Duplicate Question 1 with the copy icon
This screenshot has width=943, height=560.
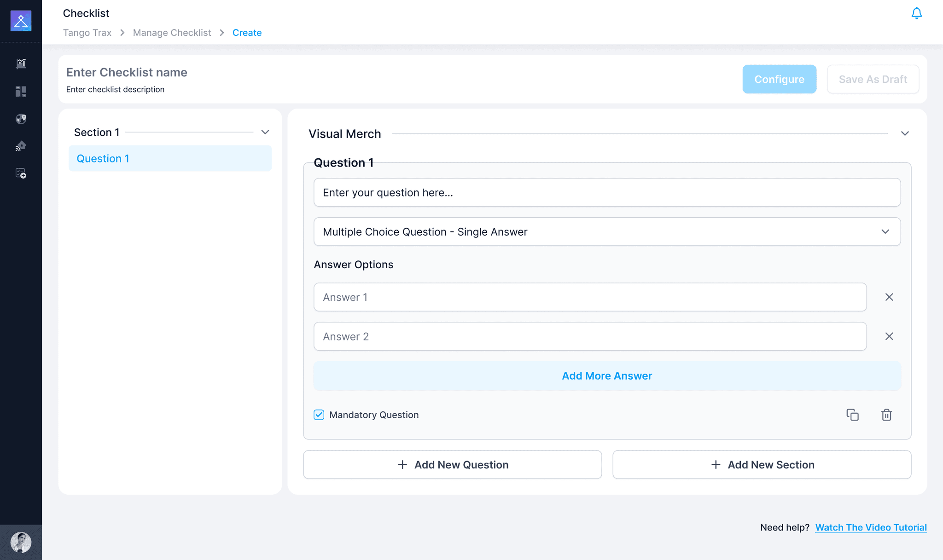(852, 415)
